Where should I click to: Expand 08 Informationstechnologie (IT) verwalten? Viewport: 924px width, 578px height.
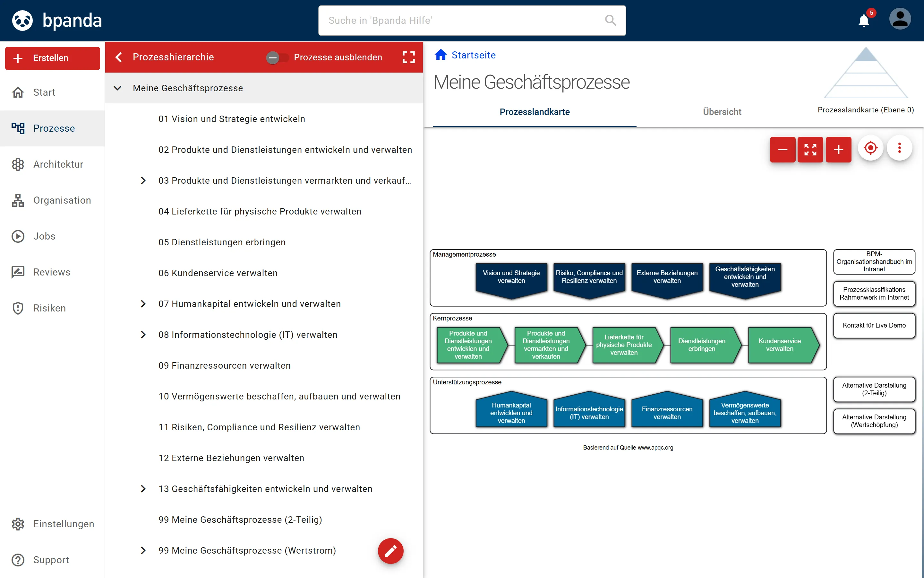point(143,335)
